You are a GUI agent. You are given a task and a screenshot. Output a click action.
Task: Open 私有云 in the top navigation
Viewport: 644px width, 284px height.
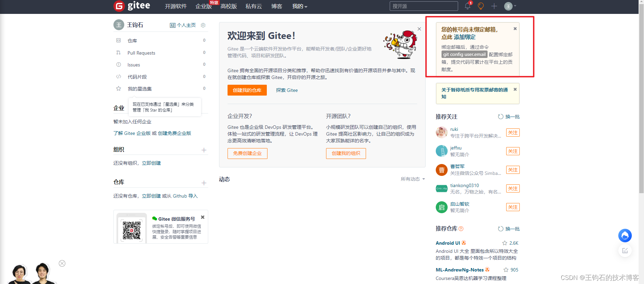[254, 6]
